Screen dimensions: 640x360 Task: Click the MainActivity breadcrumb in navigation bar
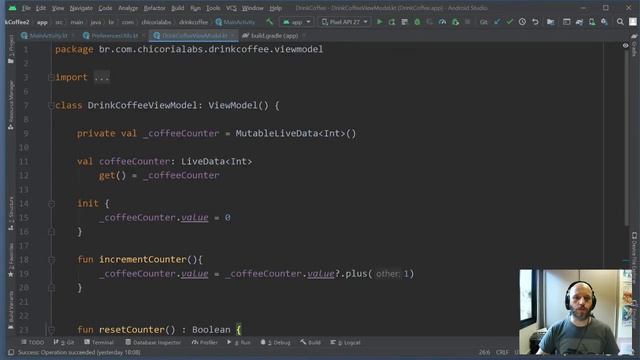pos(235,22)
